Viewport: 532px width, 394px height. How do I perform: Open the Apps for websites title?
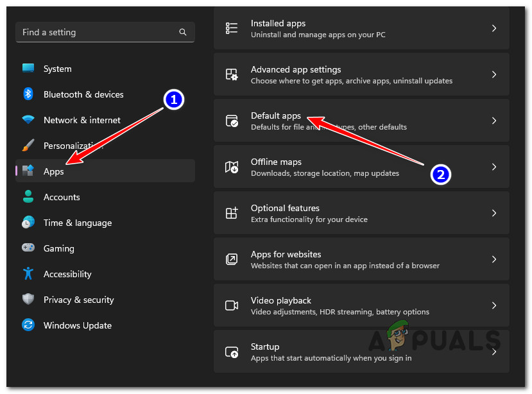click(286, 254)
